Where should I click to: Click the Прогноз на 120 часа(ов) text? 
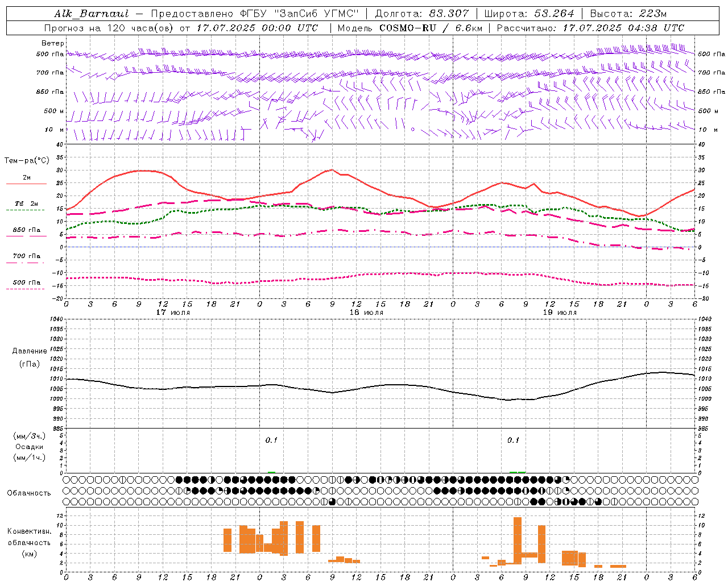point(109,28)
